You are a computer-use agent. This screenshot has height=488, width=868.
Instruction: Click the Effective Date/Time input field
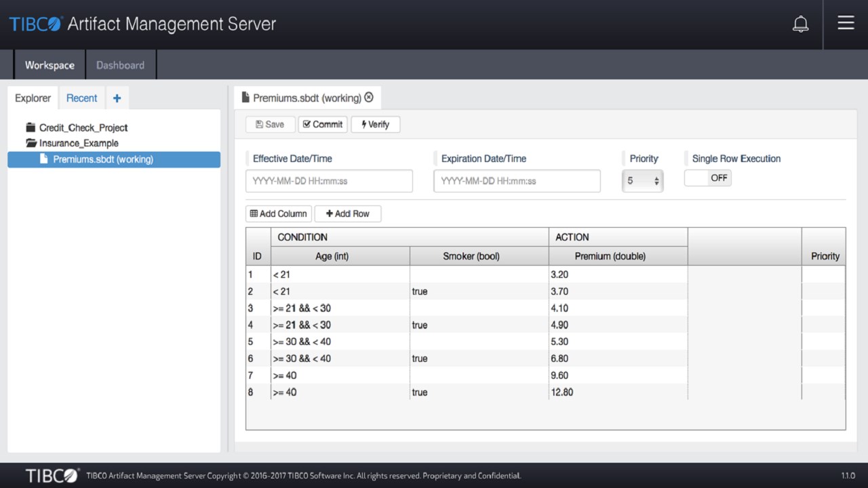tap(329, 181)
